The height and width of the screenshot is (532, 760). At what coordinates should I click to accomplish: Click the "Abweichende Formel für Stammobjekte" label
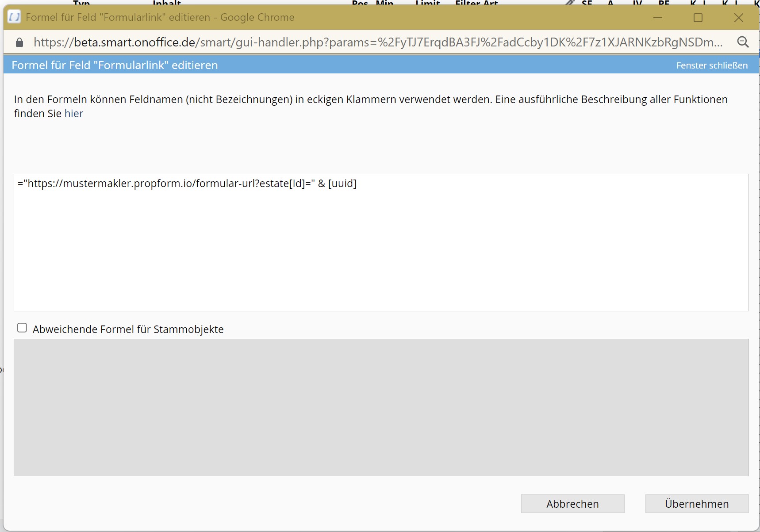click(128, 329)
